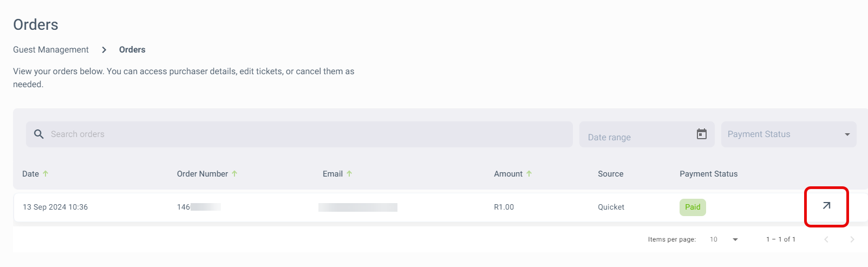Select the Orders breadcrumb item
Screen dimensions: 868x267
[132, 50]
